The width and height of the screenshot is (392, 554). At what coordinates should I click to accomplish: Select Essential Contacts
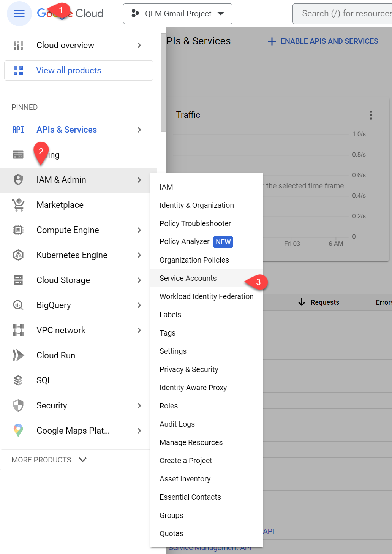207,497
